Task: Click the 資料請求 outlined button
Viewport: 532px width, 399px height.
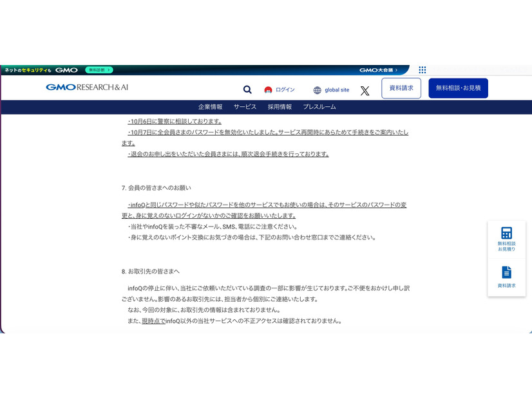Action: 401,88
